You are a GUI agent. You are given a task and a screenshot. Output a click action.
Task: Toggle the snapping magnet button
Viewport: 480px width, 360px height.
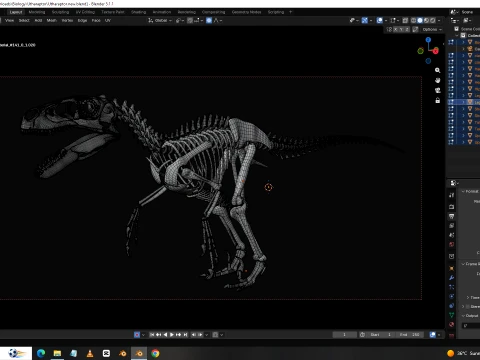(190, 20)
